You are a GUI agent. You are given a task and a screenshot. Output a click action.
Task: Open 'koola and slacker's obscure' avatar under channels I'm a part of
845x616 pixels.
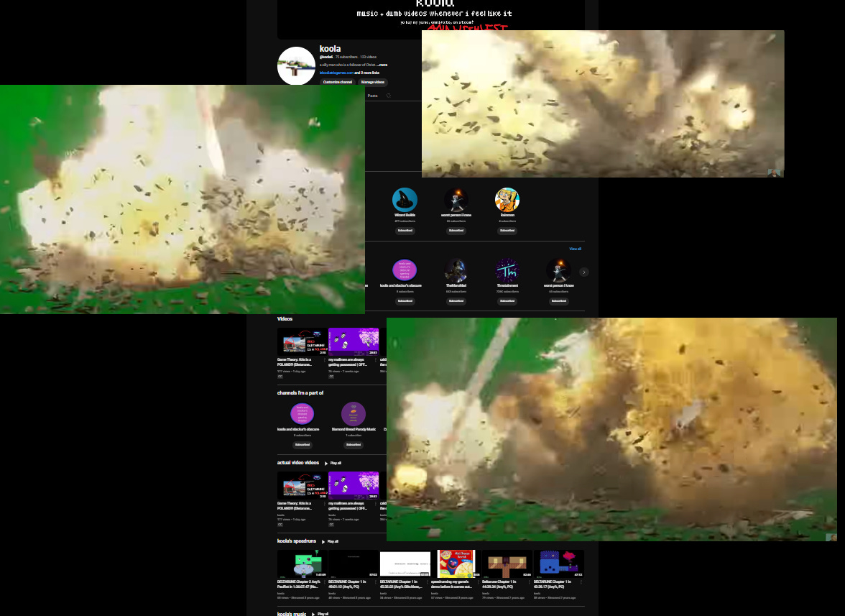tap(303, 414)
